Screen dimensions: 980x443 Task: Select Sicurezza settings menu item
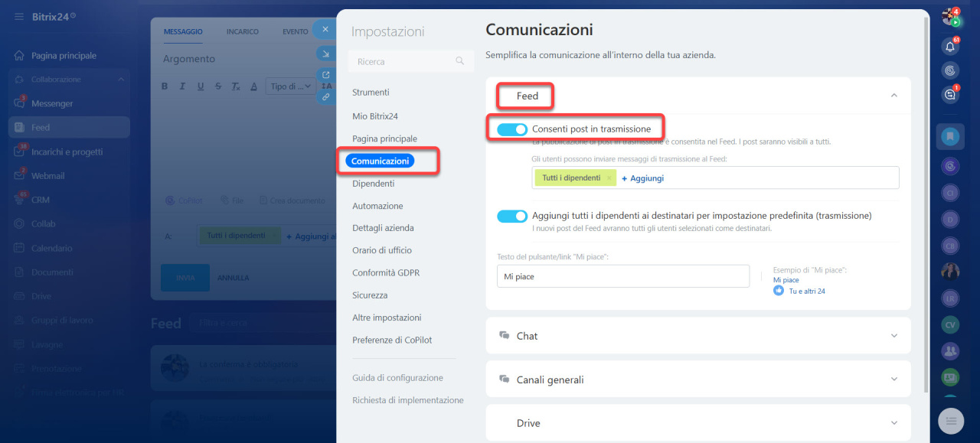pos(370,295)
